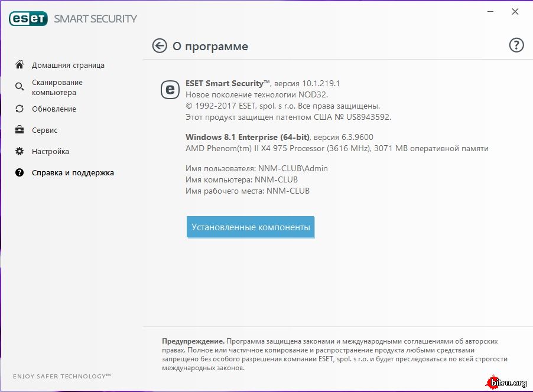Image resolution: width=533 pixels, height=392 pixels.
Task: Click the 'SMART SECURITY' title text
Action: (x=96, y=19)
